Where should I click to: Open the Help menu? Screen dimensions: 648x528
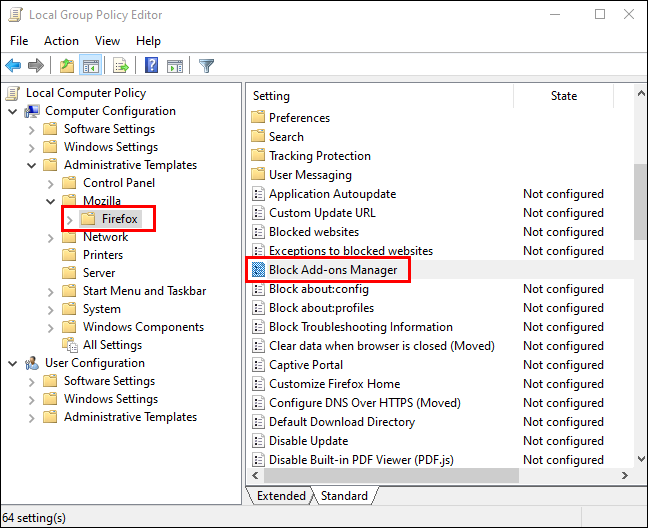pos(148,41)
